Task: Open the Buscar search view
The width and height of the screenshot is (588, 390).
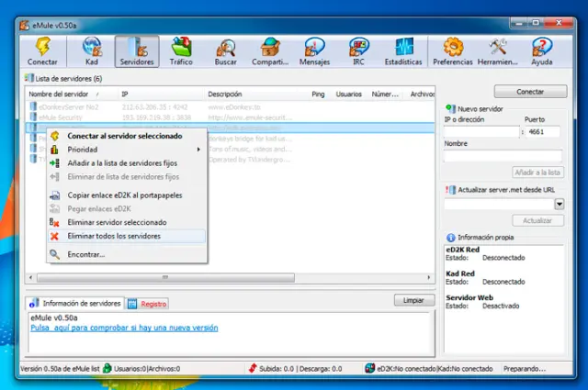Action: point(225,52)
